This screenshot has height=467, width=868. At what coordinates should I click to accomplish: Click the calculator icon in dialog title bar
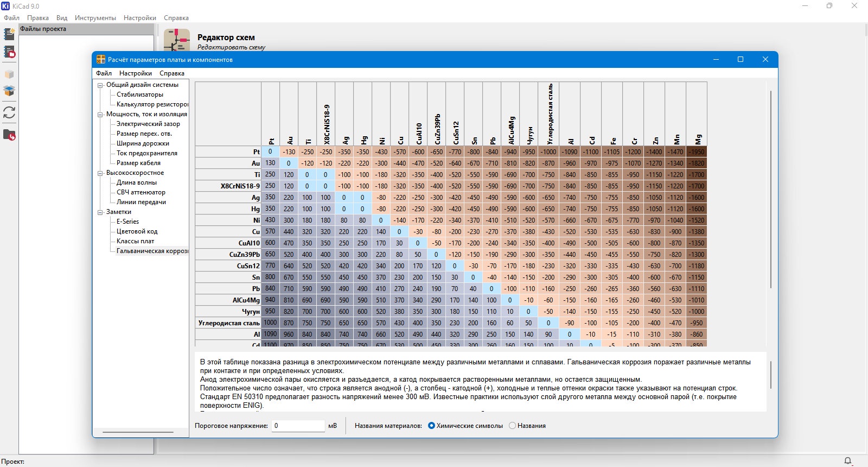coord(101,59)
